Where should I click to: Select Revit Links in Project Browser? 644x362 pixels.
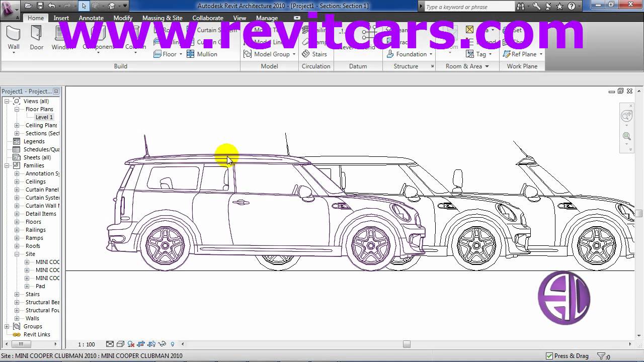pos(37,334)
